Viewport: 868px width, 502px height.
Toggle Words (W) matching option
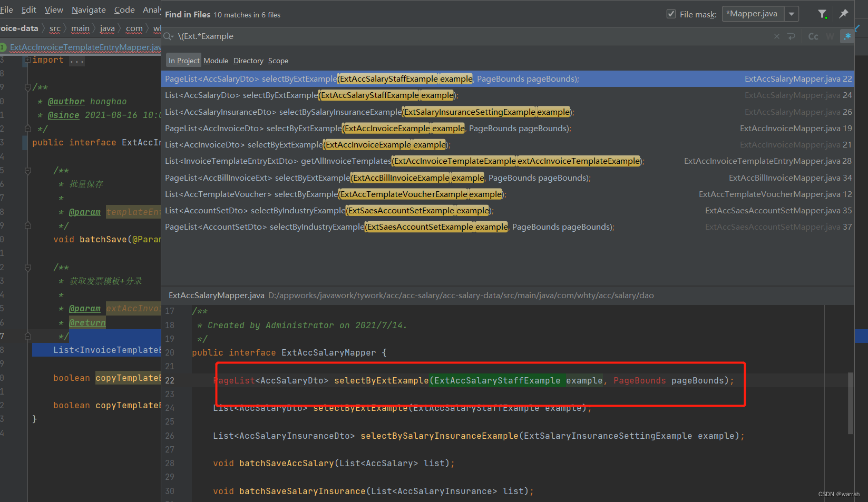[830, 36]
